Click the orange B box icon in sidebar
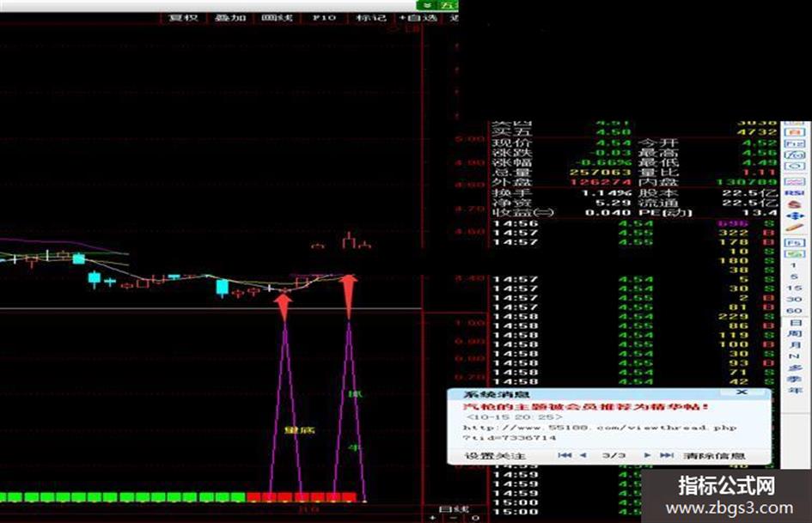 (x=795, y=132)
